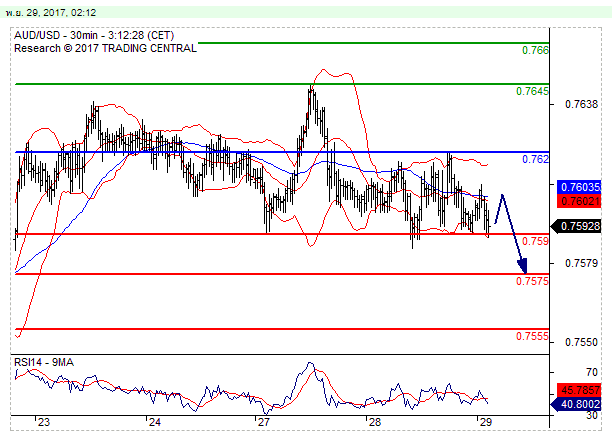
Task: Click the blue 0.762 pivot label
Action: click(535, 159)
